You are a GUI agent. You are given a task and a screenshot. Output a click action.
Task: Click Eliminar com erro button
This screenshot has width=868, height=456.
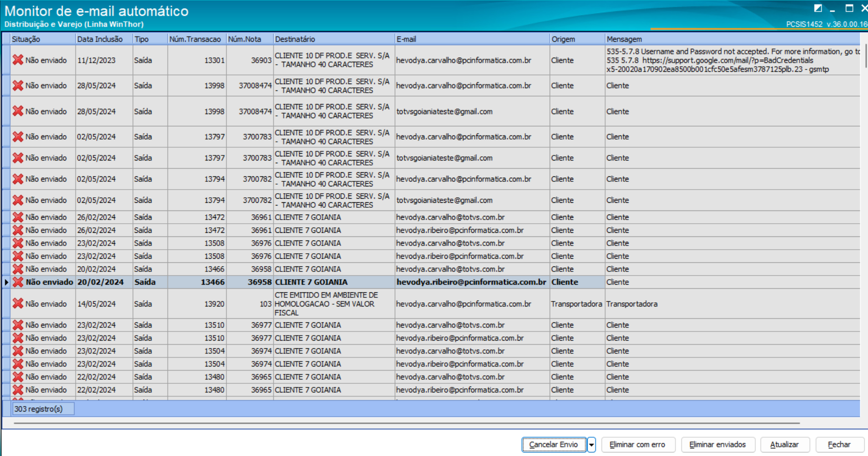[x=637, y=445]
